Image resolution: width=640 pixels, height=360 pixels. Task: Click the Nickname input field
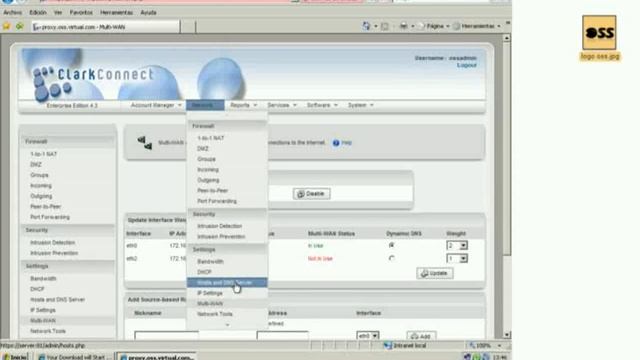[166, 336]
